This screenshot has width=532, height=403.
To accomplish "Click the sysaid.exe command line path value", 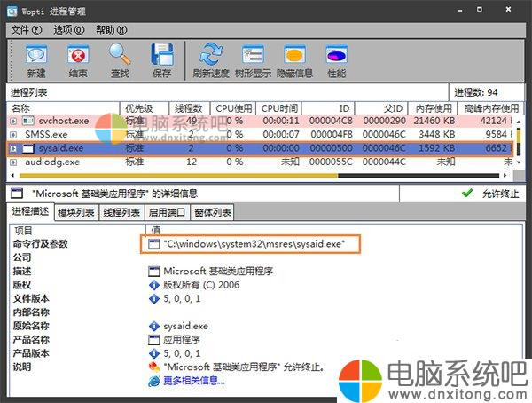I will tap(254, 244).
